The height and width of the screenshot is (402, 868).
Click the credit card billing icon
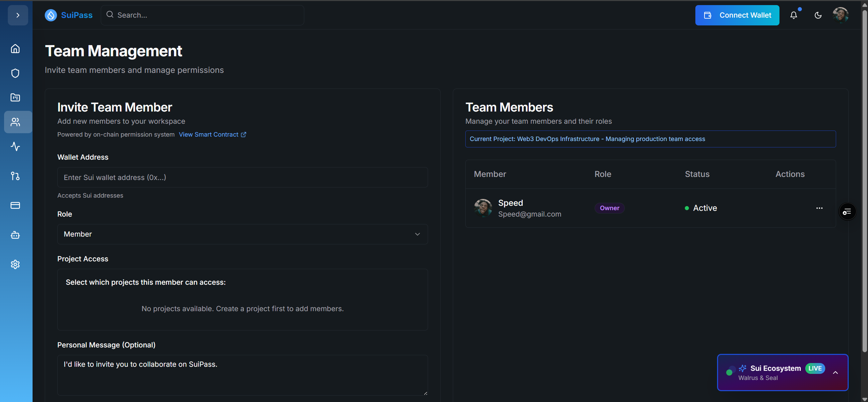click(15, 205)
